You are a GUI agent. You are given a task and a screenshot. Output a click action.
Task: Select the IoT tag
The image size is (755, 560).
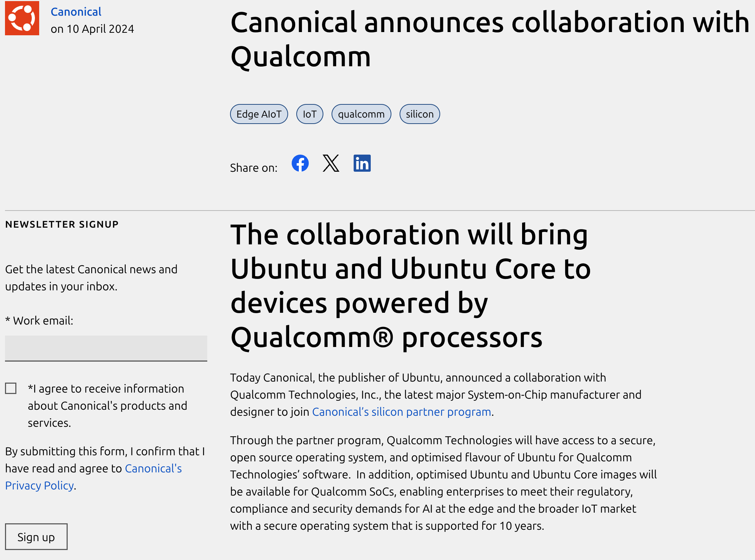pyautogui.click(x=309, y=114)
